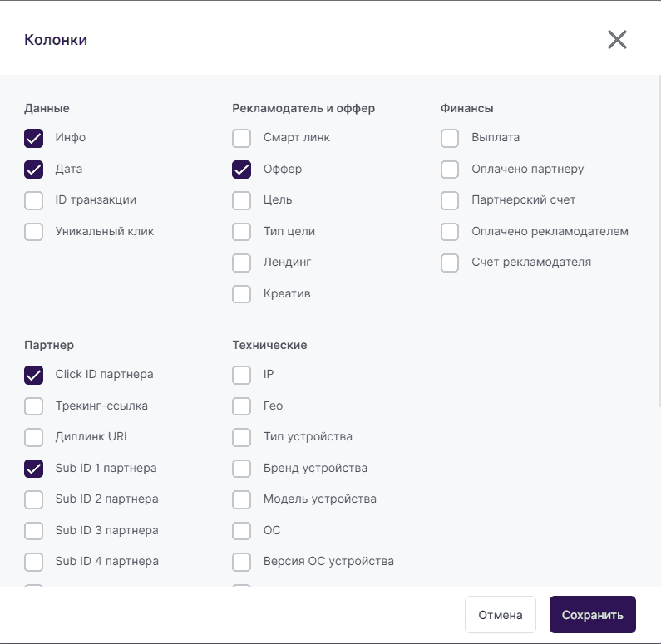Click the dialog's vertical scrollbar
The image size is (661, 644).
click(x=659, y=241)
